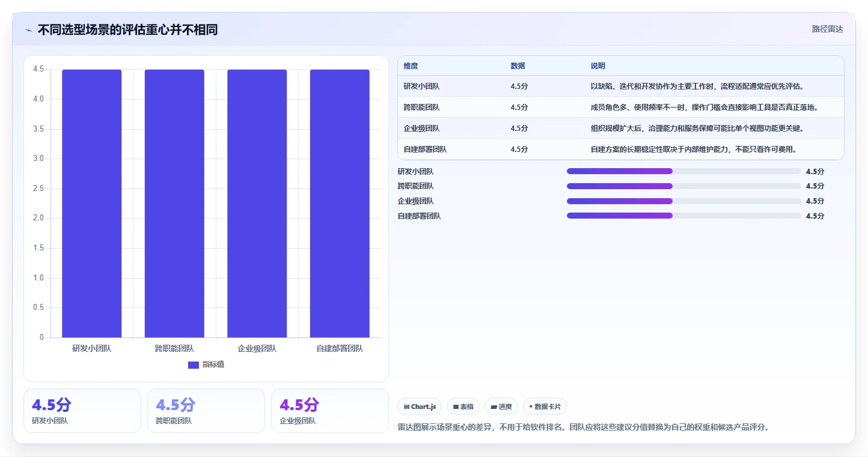Click the 数据卡片 tag chip
Screen dimensions: 868x457
pos(545,407)
